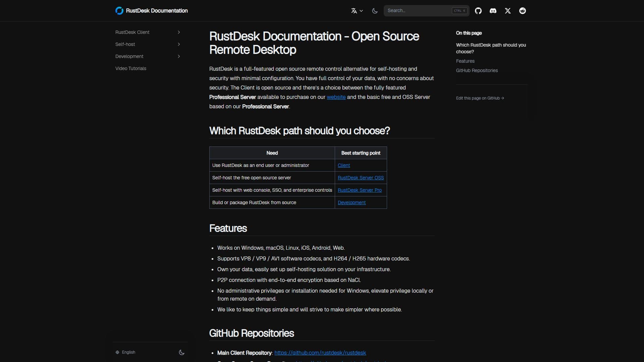
Task: Click the Features section heading
Action: point(228,228)
